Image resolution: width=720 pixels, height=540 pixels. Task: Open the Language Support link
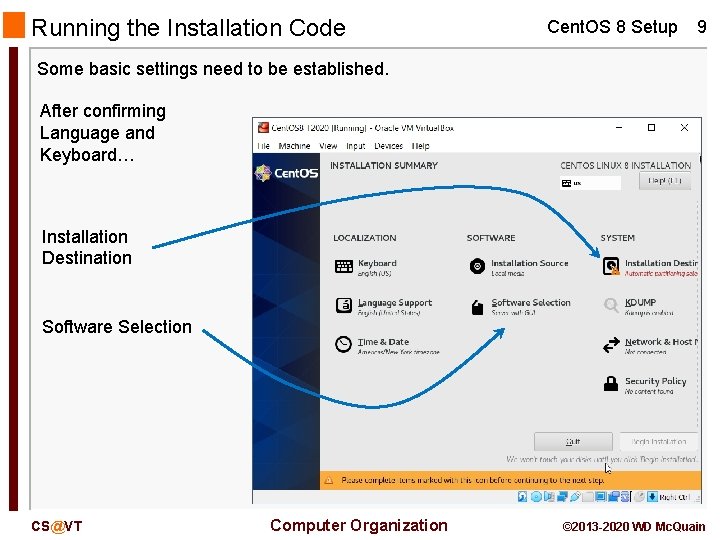point(395,303)
